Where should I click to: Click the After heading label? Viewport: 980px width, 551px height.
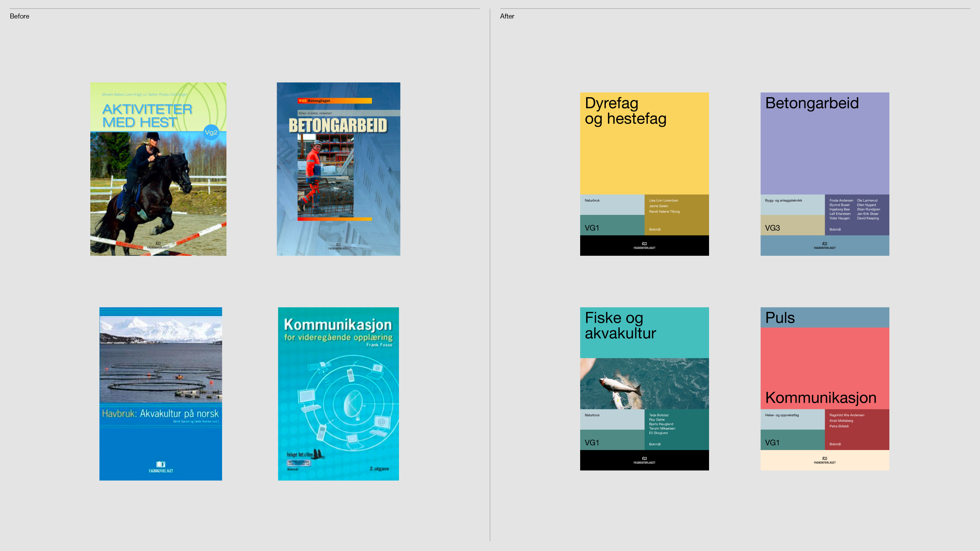[x=507, y=16]
